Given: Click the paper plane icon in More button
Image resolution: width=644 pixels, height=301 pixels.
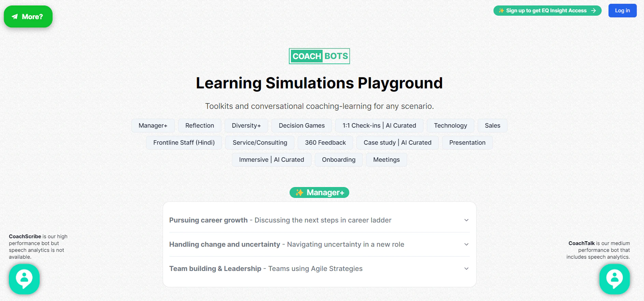Looking at the screenshot, I should (15, 16).
